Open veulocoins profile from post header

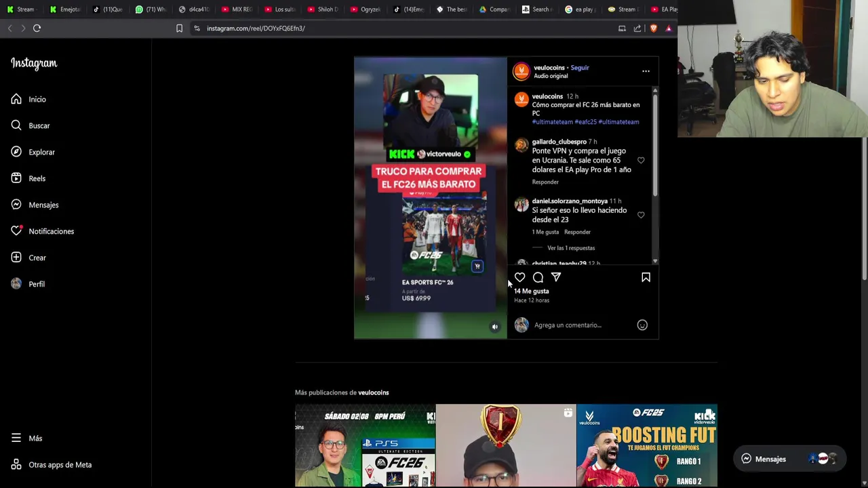(549, 68)
